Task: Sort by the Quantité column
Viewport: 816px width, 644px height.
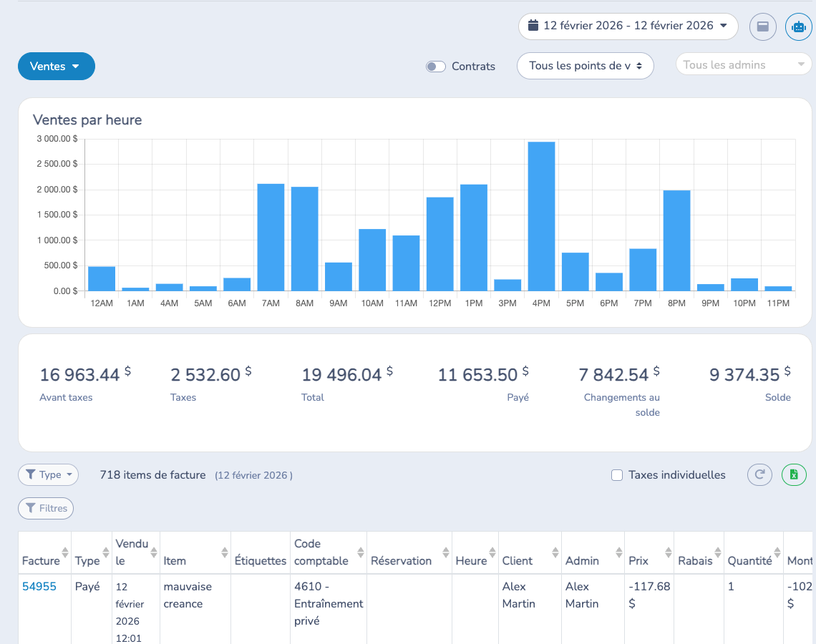Action: tap(754, 552)
